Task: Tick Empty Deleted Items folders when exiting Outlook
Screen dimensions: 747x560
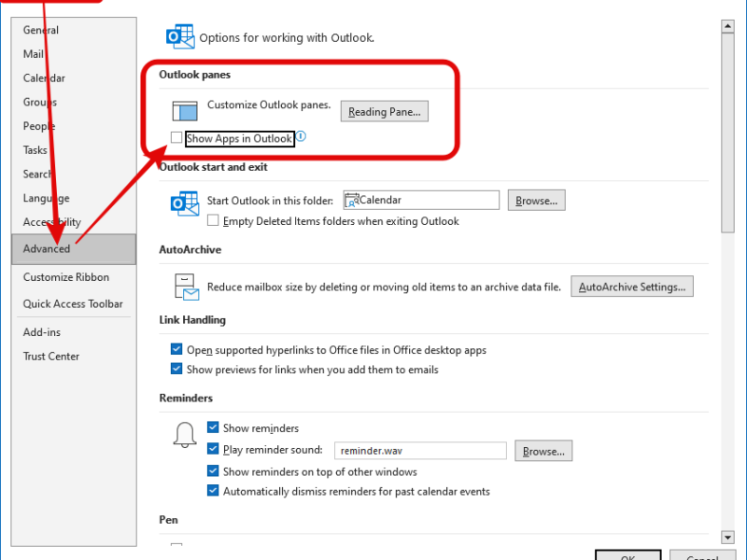Action: click(x=213, y=220)
